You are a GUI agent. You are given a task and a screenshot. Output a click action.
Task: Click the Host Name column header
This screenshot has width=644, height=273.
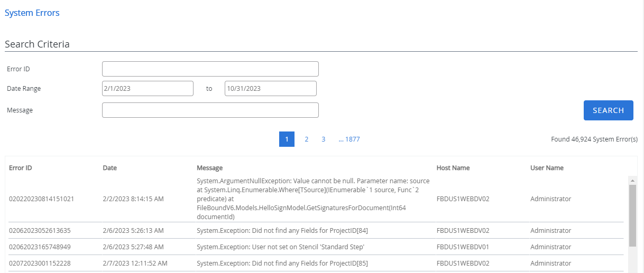(x=453, y=168)
